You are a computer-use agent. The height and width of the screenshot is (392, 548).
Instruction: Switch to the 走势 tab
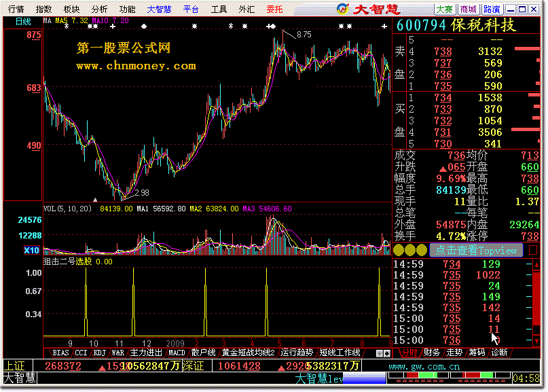coord(455,353)
